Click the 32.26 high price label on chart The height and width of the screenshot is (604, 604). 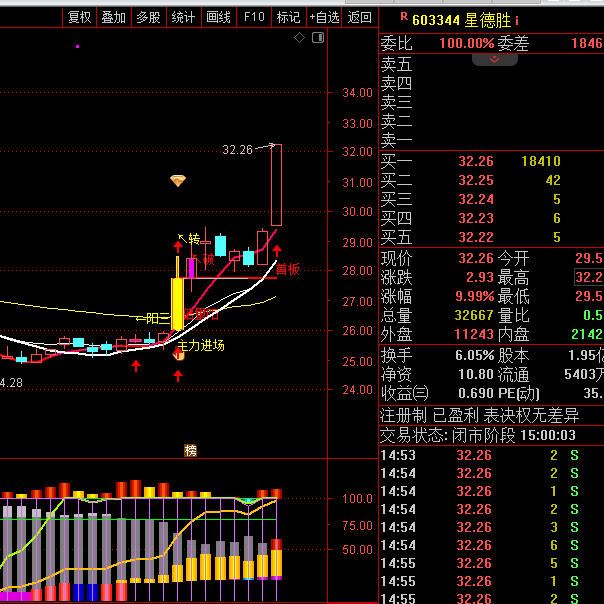point(237,150)
